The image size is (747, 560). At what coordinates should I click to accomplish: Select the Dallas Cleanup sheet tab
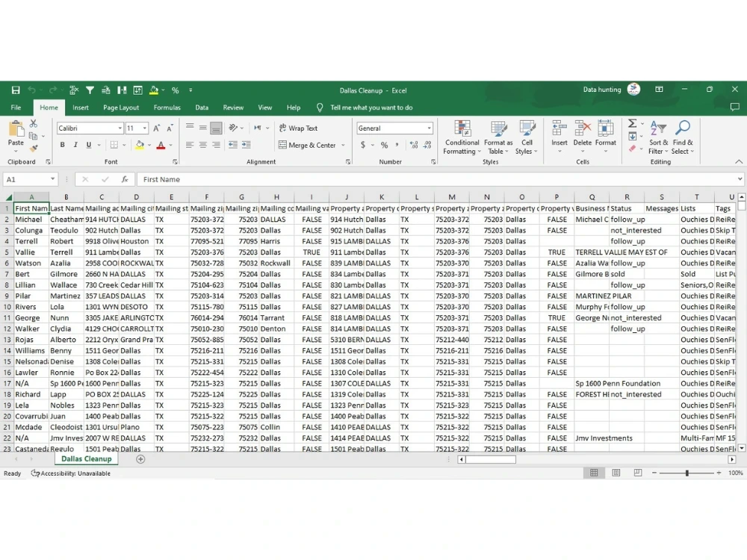click(86, 459)
